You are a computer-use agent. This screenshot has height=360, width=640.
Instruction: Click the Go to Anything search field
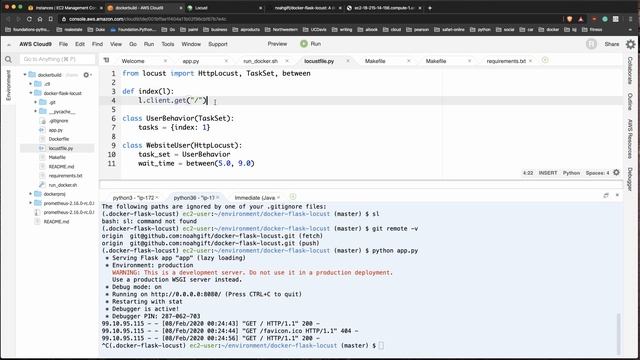coord(57,59)
